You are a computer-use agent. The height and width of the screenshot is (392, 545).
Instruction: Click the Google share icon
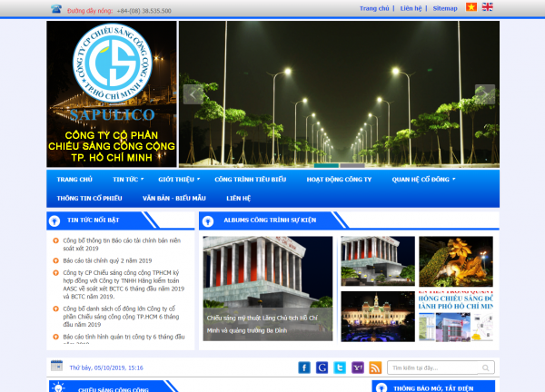click(x=322, y=367)
